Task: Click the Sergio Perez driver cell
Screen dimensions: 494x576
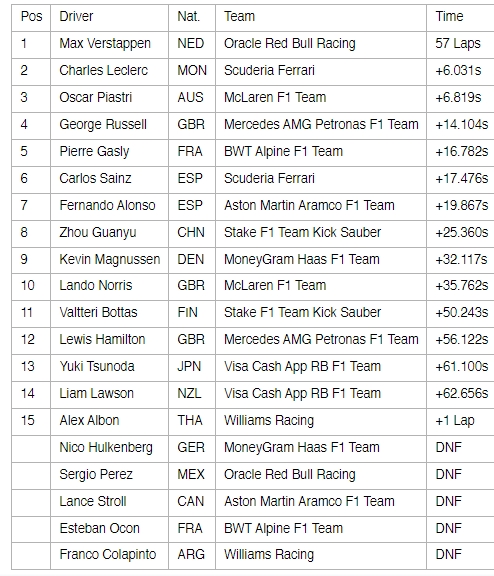Action: pos(109,476)
